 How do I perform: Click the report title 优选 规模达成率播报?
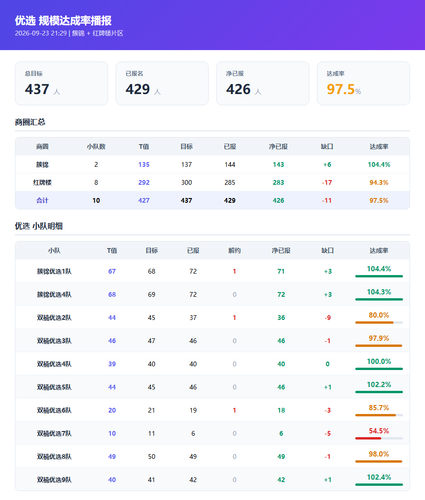tap(63, 21)
